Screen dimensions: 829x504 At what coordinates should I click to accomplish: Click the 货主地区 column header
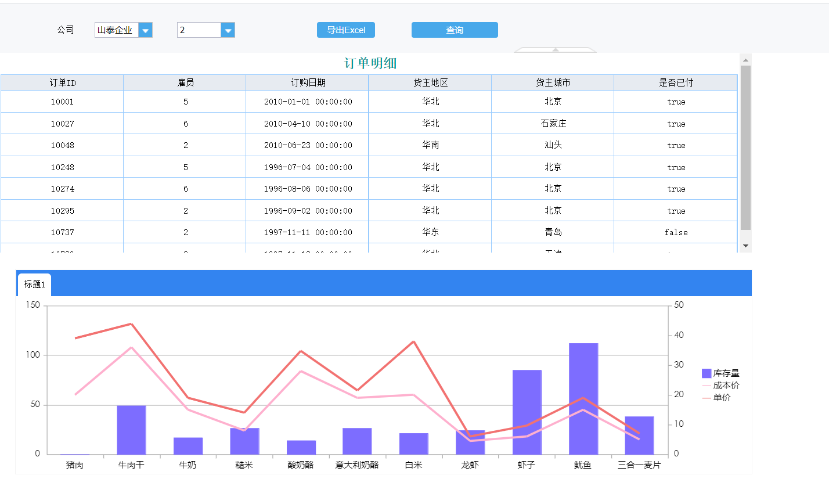click(430, 82)
